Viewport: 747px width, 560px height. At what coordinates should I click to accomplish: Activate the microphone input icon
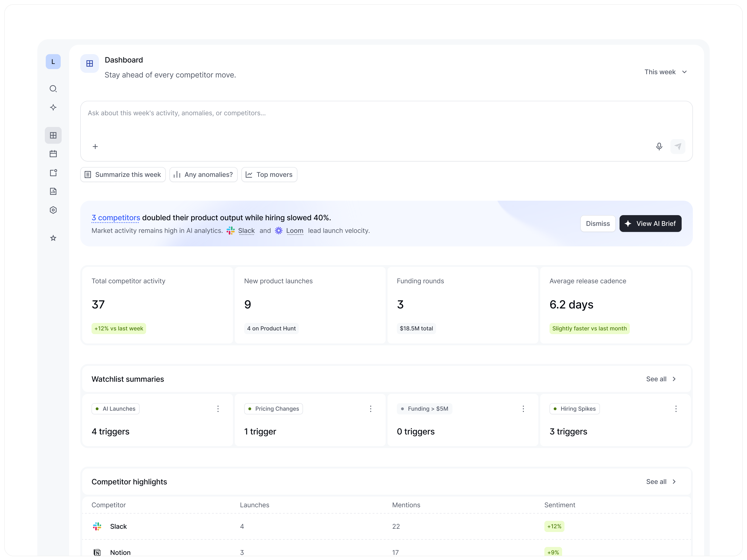click(x=659, y=147)
